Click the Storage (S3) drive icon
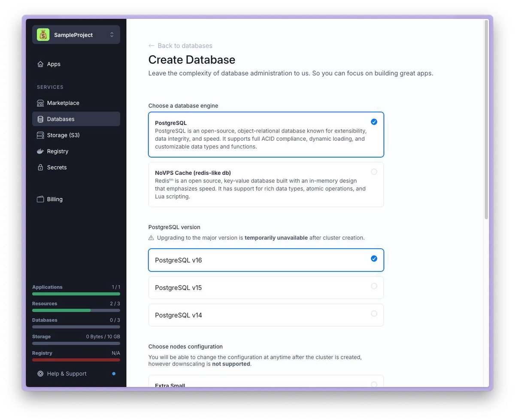The height and width of the screenshot is (420, 515). [40, 135]
